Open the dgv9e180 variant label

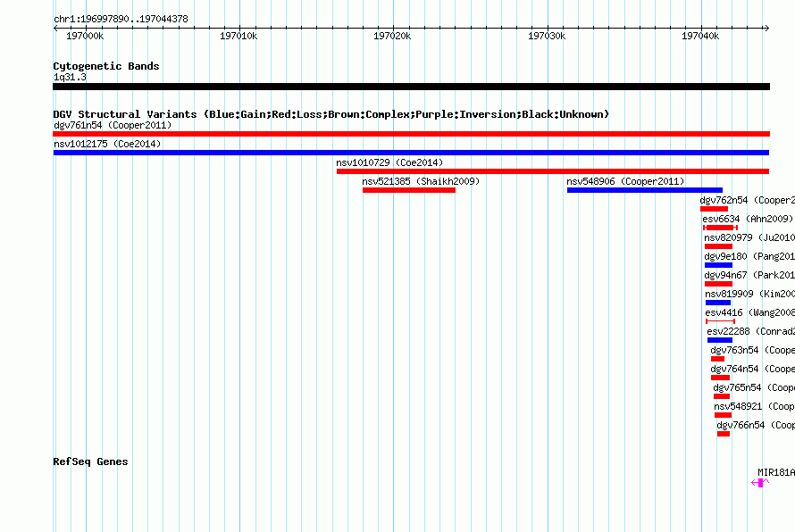pos(749,256)
